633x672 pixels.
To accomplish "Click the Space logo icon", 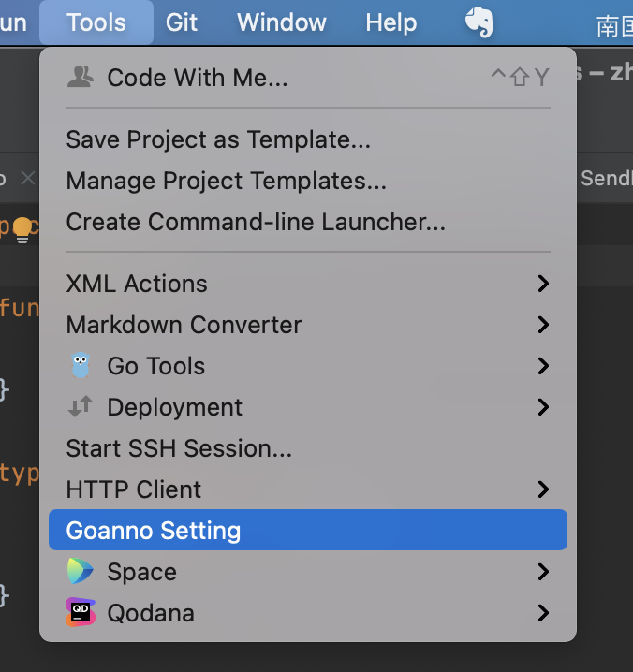I will (81, 572).
